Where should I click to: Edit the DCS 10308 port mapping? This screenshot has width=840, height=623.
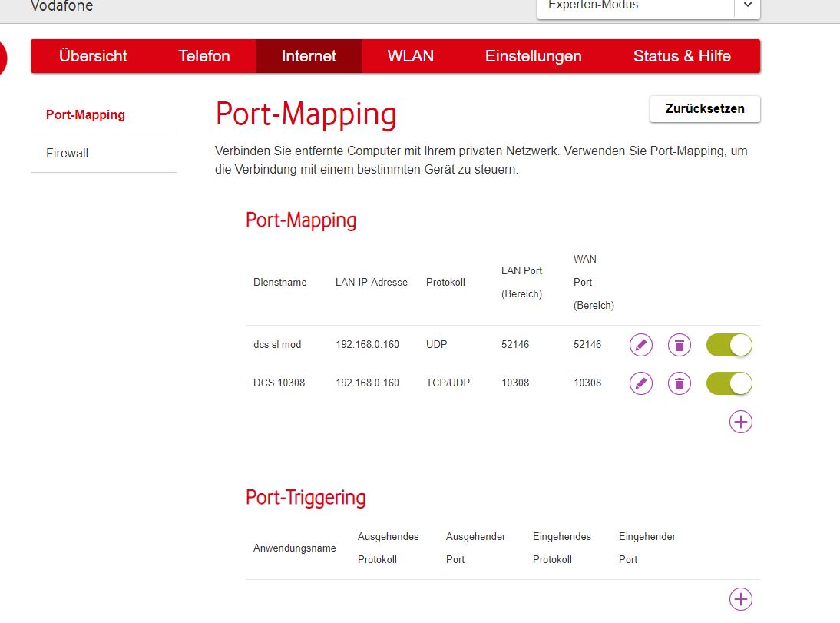(x=640, y=383)
